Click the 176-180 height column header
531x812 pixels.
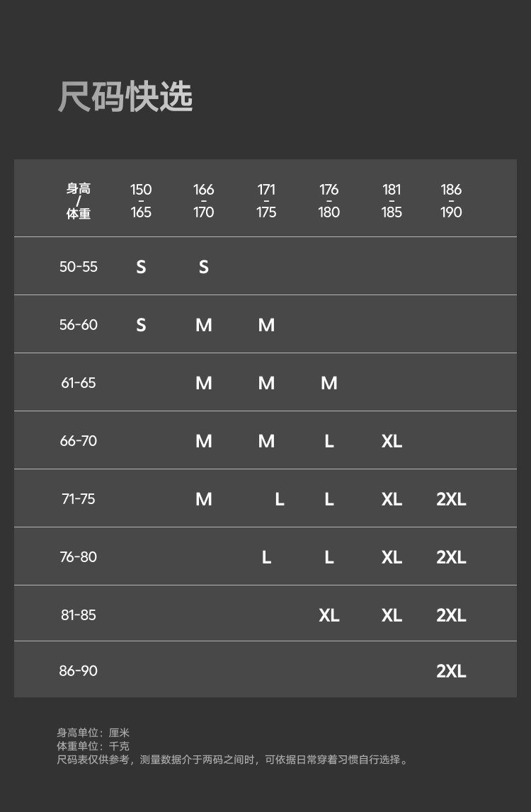click(329, 201)
